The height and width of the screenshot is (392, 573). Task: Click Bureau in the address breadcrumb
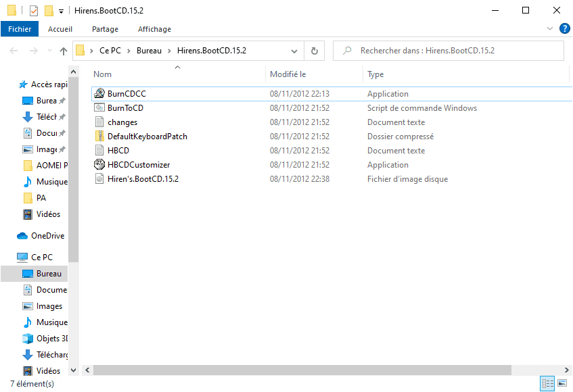point(149,51)
